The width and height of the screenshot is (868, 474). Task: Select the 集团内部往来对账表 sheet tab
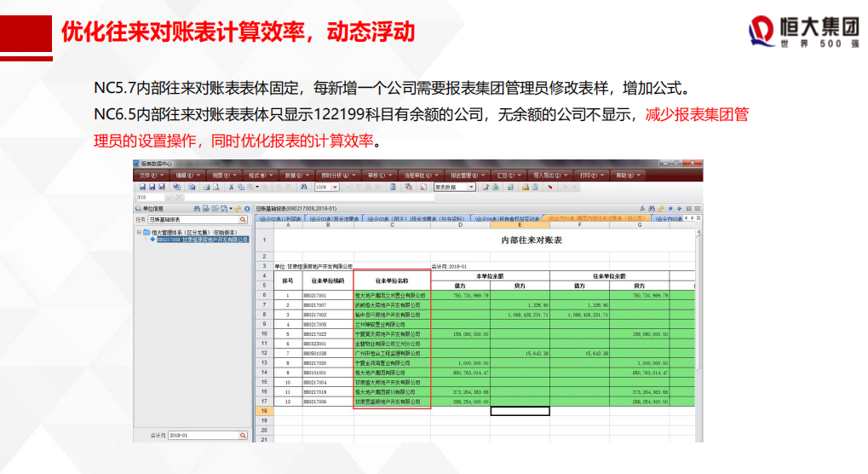click(595, 219)
